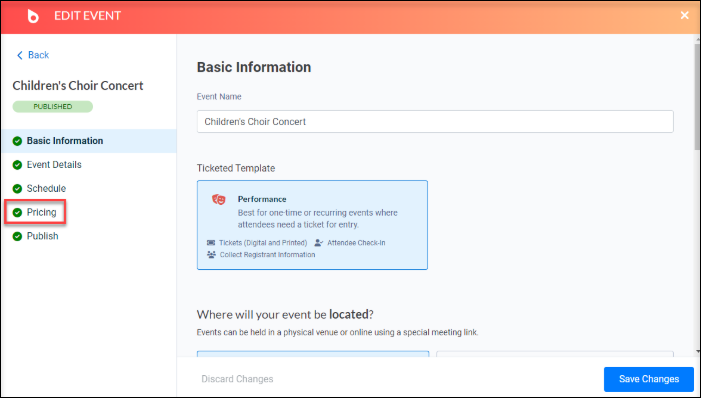Click the Children's Choir Concert sidebar title

(x=78, y=85)
